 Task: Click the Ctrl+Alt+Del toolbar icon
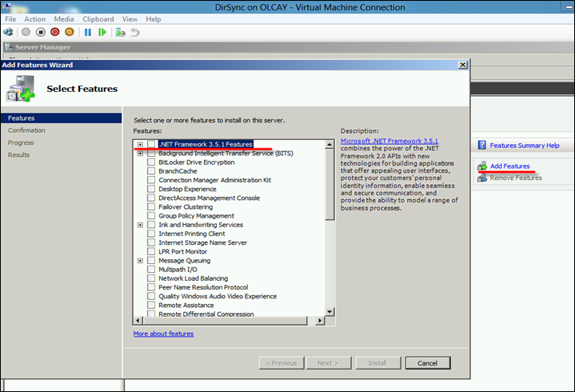[8, 32]
